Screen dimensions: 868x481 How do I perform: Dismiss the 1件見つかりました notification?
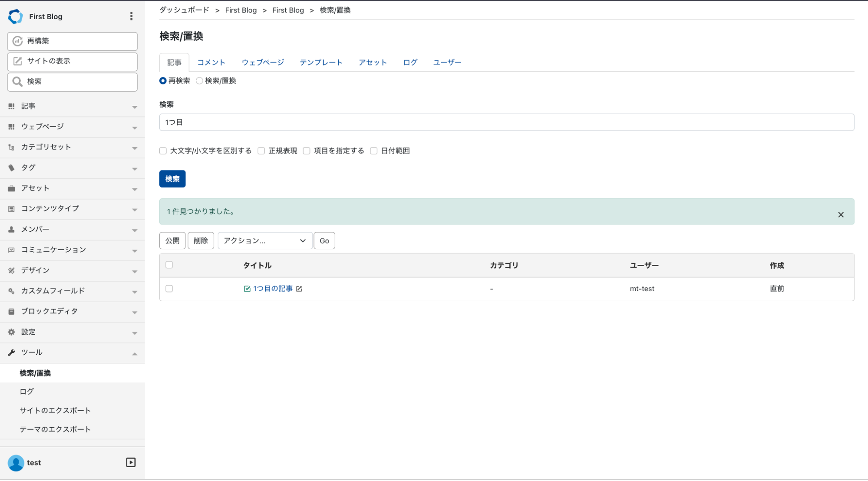(x=841, y=214)
